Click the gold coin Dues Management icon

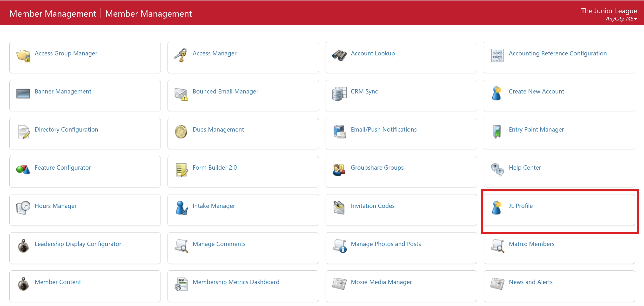point(181,132)
